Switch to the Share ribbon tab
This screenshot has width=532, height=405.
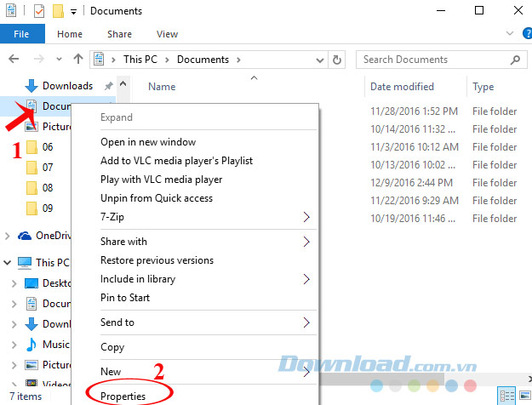coord(119,34)
